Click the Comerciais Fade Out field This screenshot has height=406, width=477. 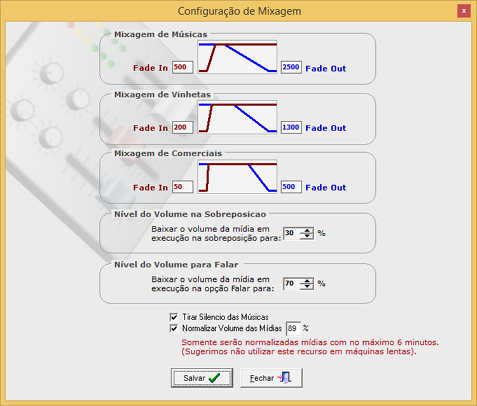coord(291,187)
